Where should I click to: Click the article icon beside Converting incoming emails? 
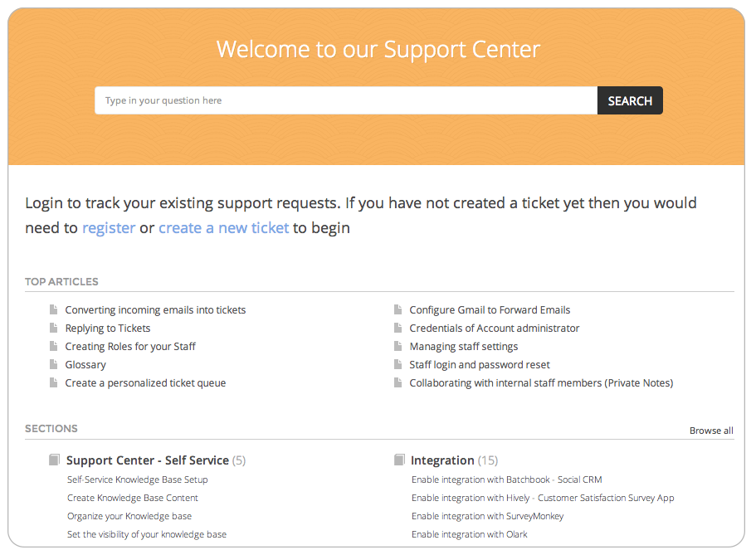click(x=55, y=309)
